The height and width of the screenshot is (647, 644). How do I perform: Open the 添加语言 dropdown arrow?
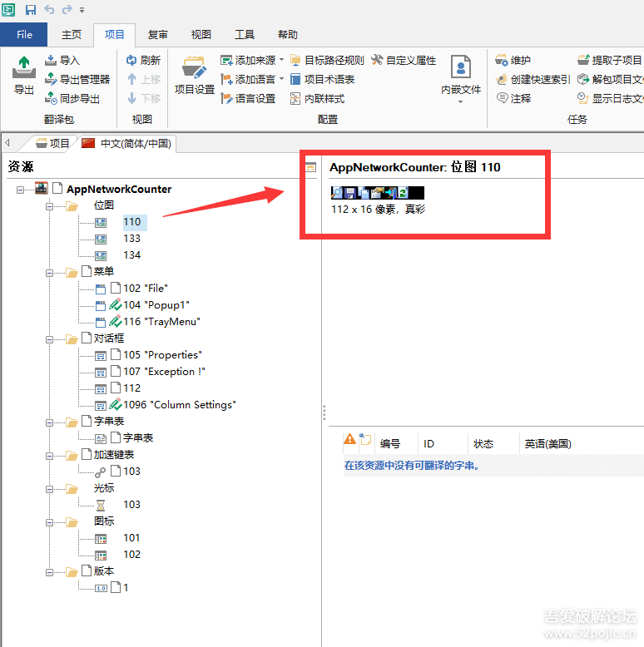tap(281, 79)
